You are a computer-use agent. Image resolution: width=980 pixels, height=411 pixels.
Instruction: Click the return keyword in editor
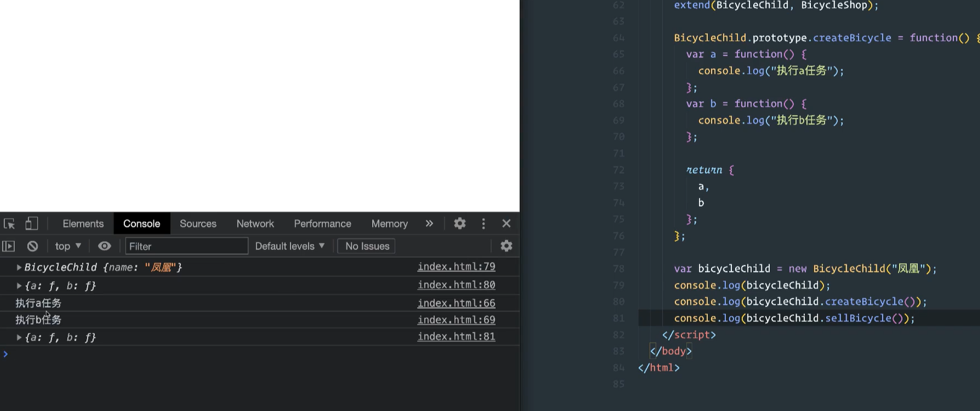704,170
